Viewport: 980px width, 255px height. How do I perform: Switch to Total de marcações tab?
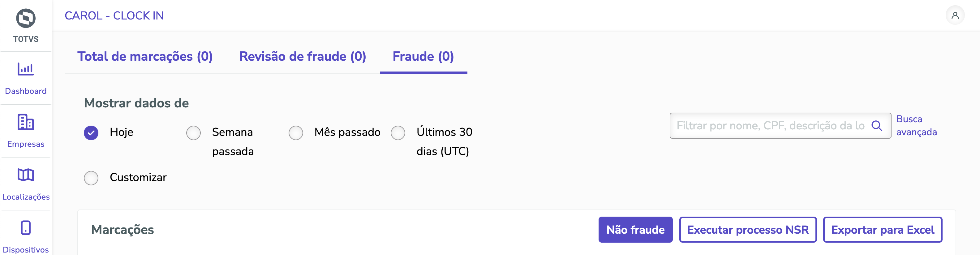(145, 56)
